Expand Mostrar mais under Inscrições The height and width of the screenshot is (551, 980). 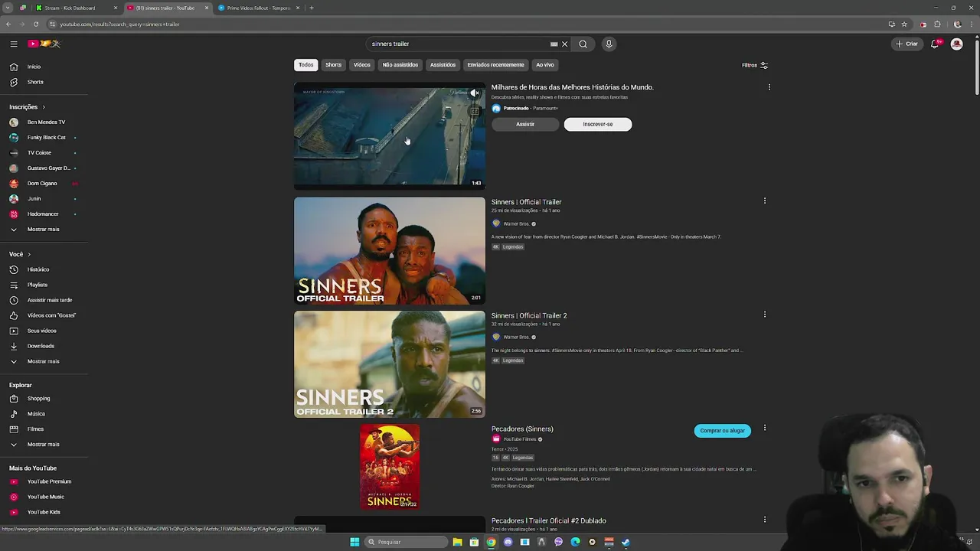click(x=44, y=229)
